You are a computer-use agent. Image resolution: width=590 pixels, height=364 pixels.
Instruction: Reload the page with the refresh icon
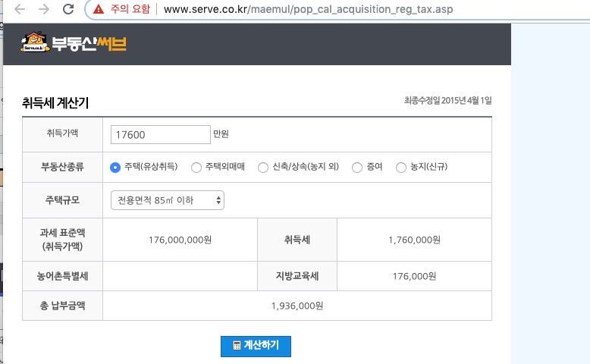coord(68,9)
